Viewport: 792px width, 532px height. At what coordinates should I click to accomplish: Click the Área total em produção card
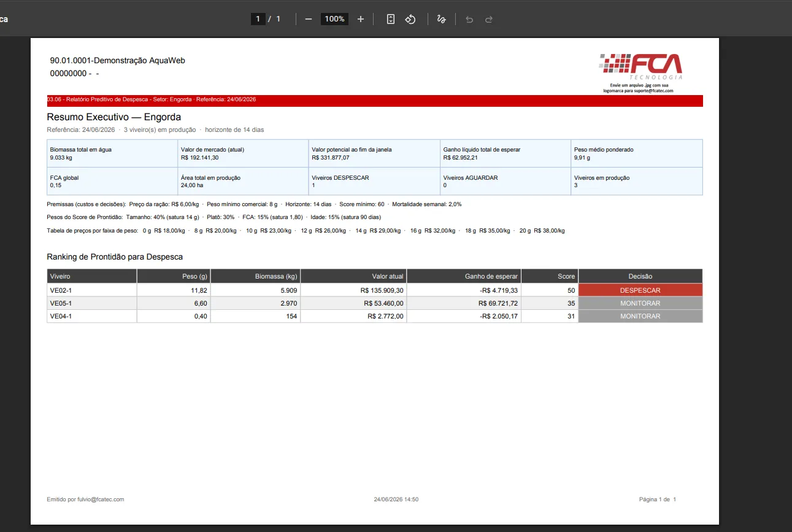click(x=244, y=181)
